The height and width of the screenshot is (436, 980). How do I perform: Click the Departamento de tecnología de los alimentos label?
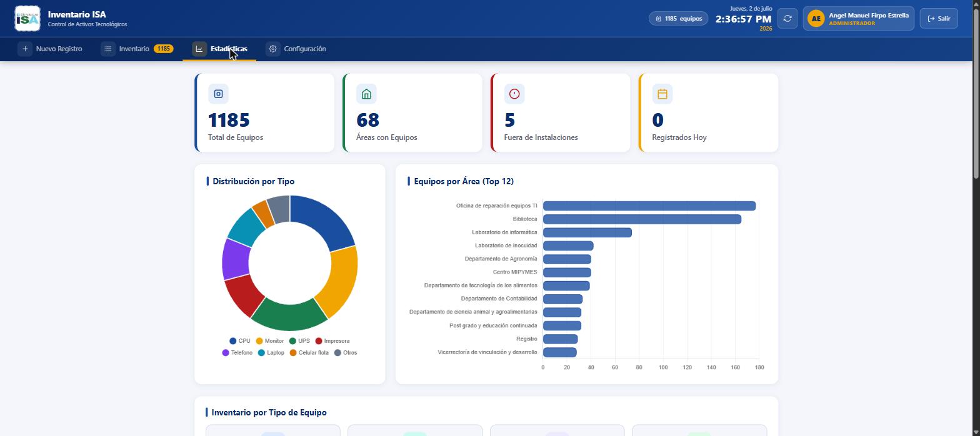[x=481, y=285]
